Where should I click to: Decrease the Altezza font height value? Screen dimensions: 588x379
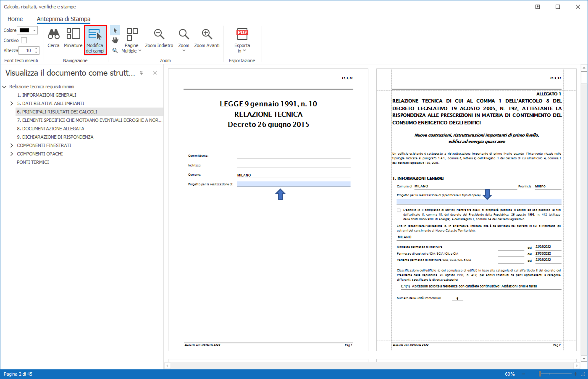[36, 52]
